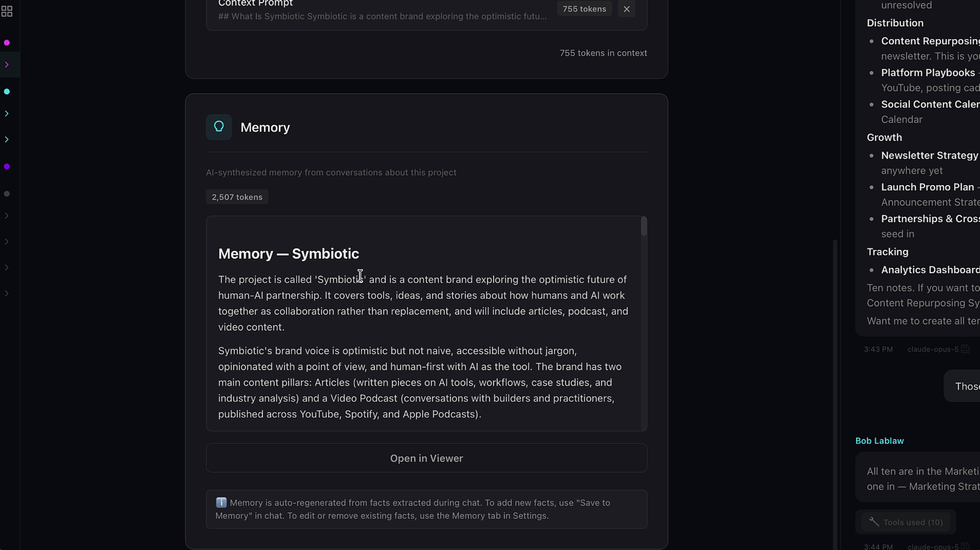Click 'Newsletter Strategy' list item

click(x=929, y=155)
